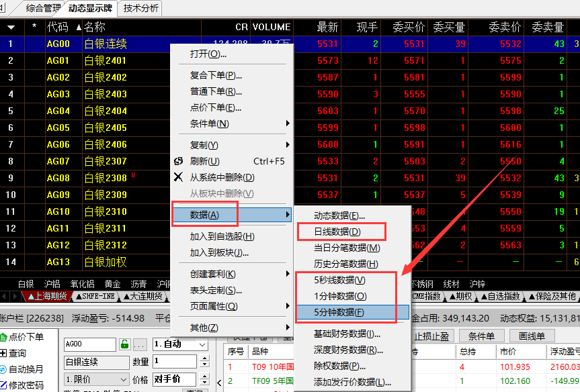
Task: Open 自动换月 from the side list
Action: [x=22, y=369]
